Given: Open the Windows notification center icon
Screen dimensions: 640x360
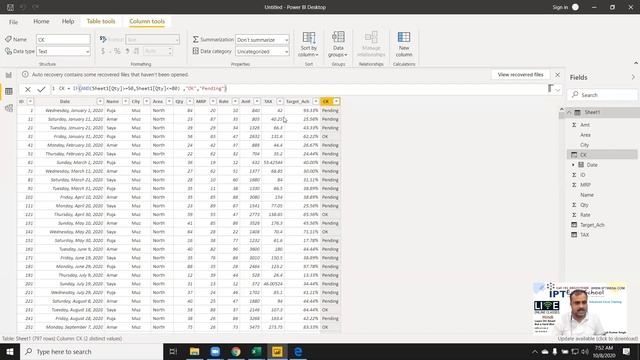Looking at the screenshot, I should pos(627,351).
